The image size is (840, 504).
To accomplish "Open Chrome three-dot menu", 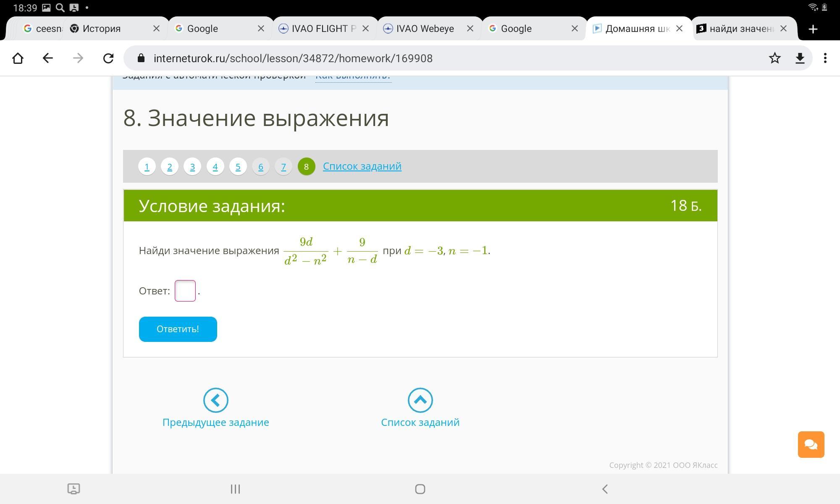I will click(825, 58).
